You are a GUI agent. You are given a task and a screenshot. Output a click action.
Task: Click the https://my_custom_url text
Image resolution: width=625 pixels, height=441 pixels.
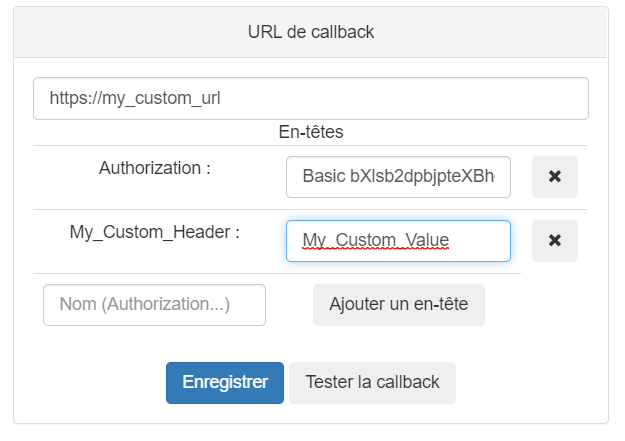click(x=135, y=99)
